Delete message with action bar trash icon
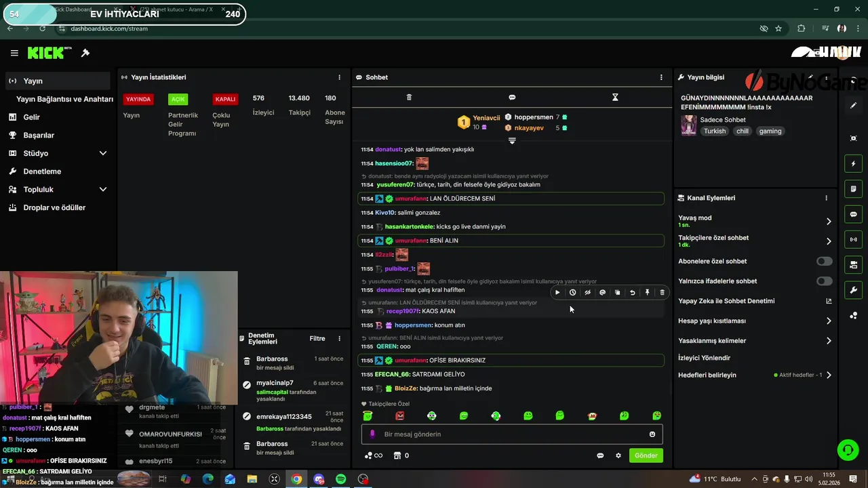 [x=663, y=293]
